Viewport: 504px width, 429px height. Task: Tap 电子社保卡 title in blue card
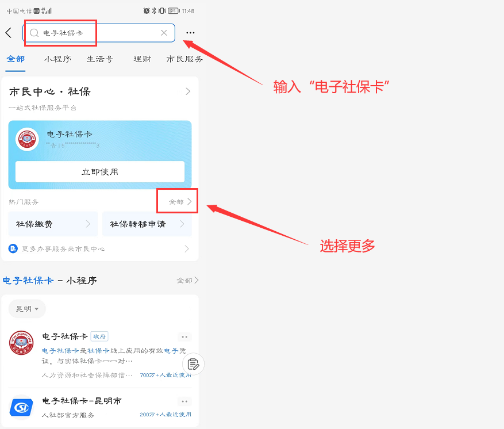70,134
